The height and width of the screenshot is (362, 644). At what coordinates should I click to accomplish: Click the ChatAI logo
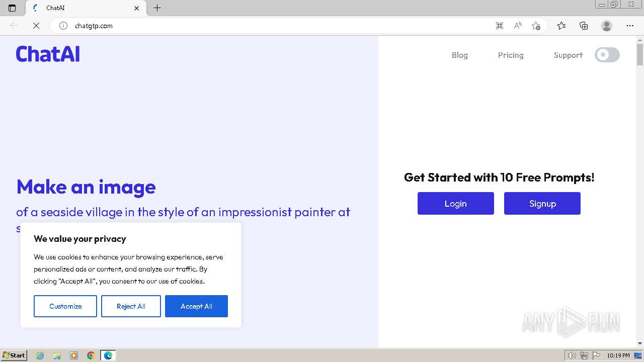click(x=48, y=54)
